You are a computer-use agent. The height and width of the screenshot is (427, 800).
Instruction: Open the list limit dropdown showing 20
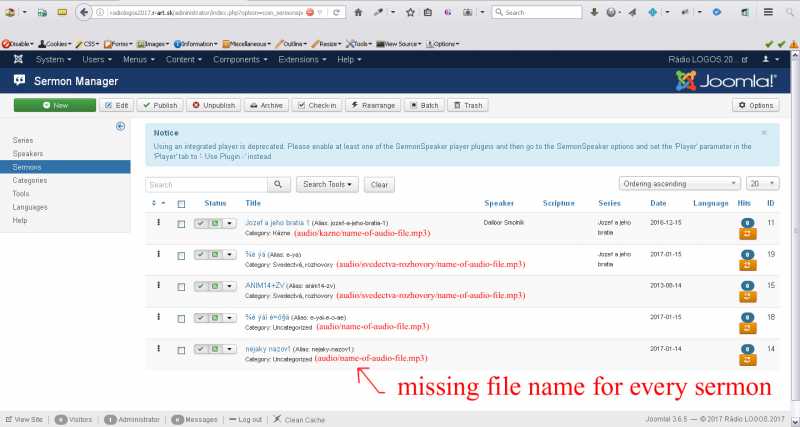click(765, 184)
